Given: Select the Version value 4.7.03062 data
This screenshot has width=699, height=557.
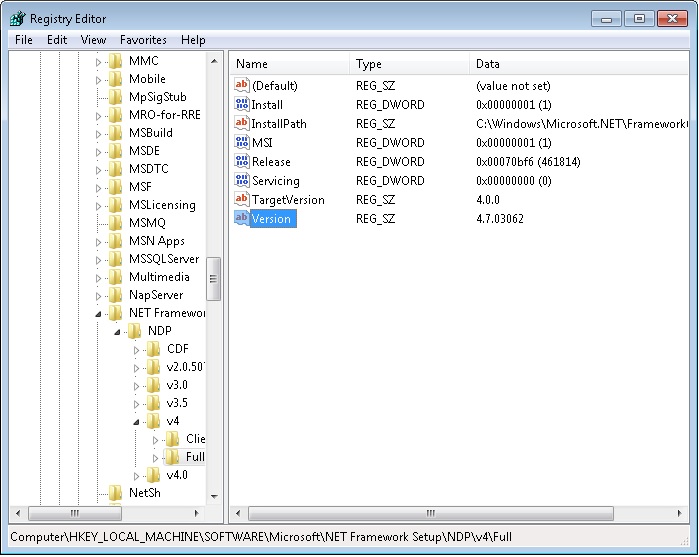Looking at the screenshot, I should (500, 219).
